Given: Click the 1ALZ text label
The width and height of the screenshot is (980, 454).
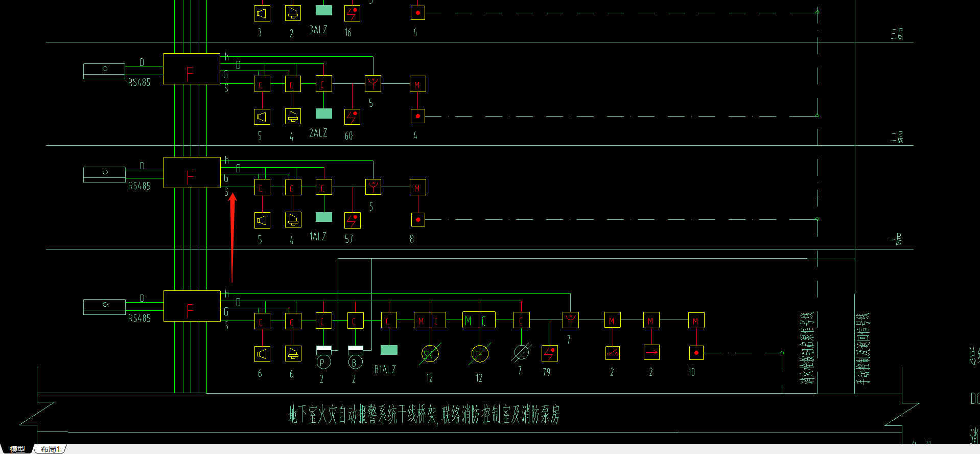Looking at the screenshot, I should coord(318,236).
